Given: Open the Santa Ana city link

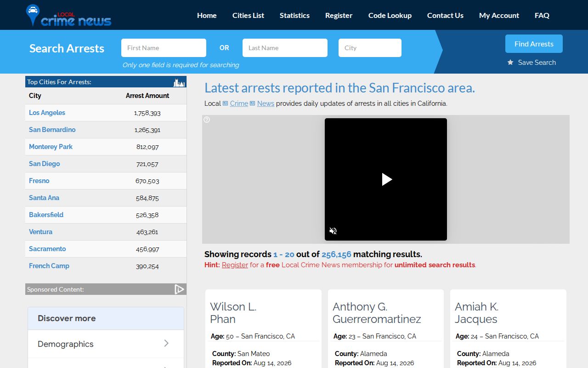Looking at the screenshot, I should 44,198.
